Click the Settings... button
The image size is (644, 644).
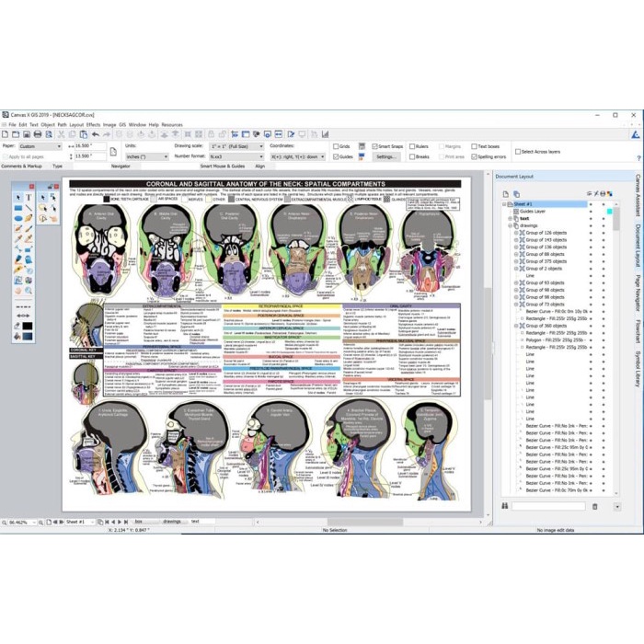click(385, 157)
